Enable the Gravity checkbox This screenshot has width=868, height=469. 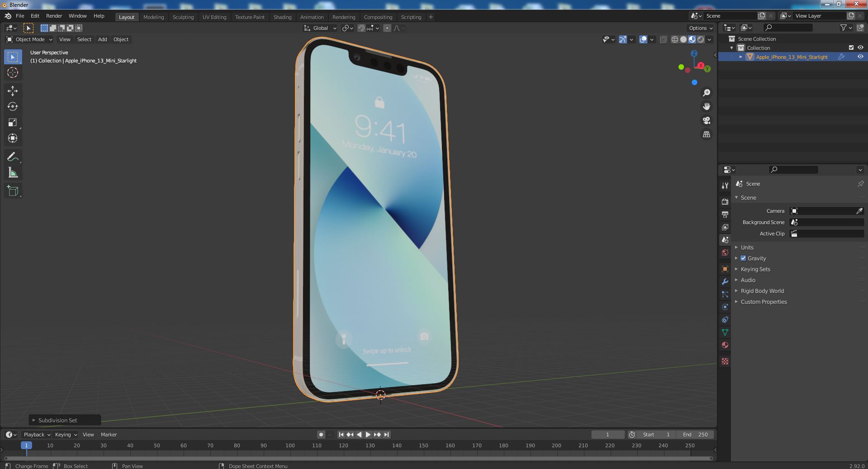pos(743,258)
